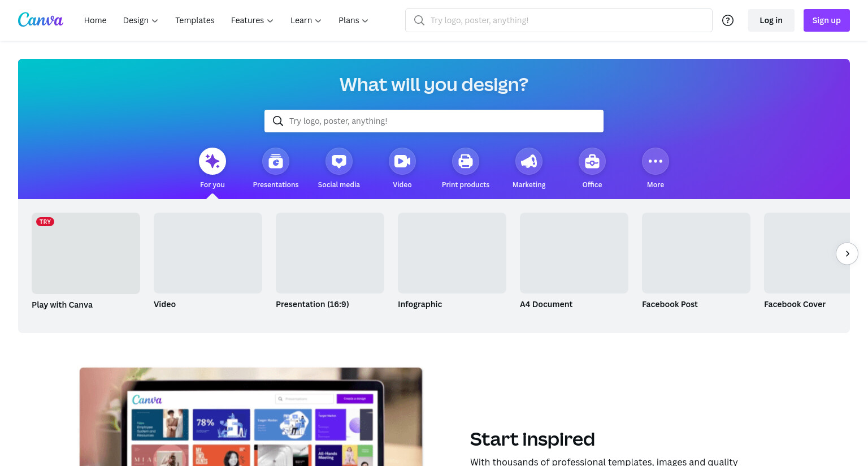Click the 'Play with Canva' label
Screen dimensions: 868x466
click(x=62, y=305)
